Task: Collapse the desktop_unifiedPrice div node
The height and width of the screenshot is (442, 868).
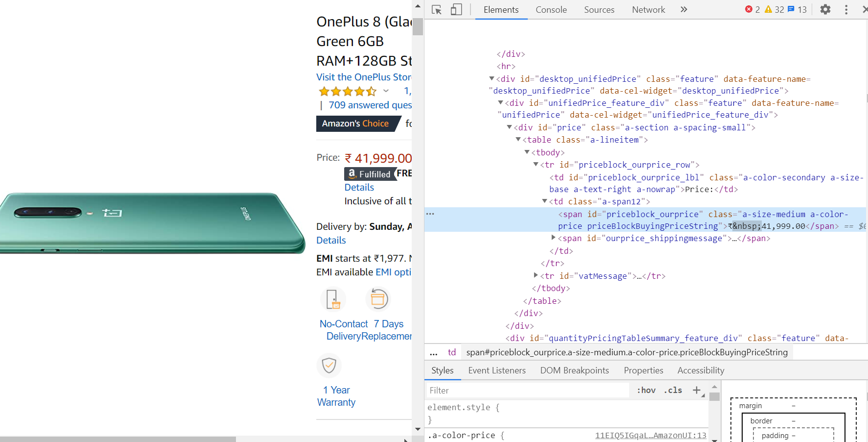Action: [x=492, y=78]
